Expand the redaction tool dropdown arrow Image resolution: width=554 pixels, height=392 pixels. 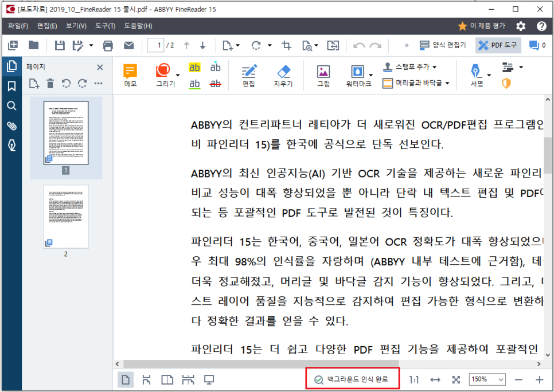[521, 67]
